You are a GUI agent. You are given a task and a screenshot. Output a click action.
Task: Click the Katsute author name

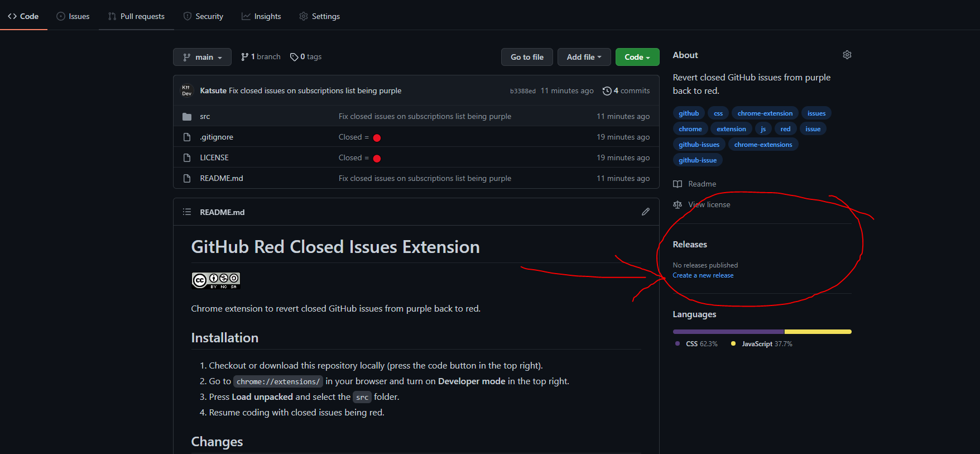coord(213,90)
